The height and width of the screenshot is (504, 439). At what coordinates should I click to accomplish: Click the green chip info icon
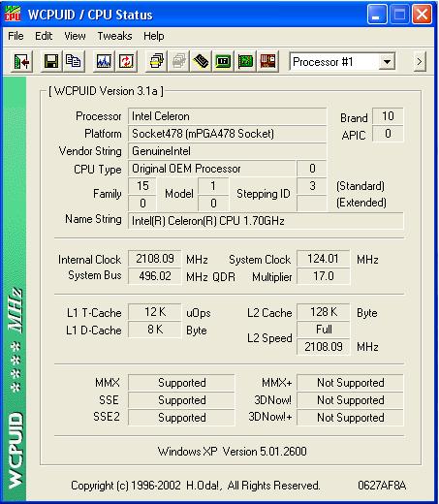(x=223, y=61)
